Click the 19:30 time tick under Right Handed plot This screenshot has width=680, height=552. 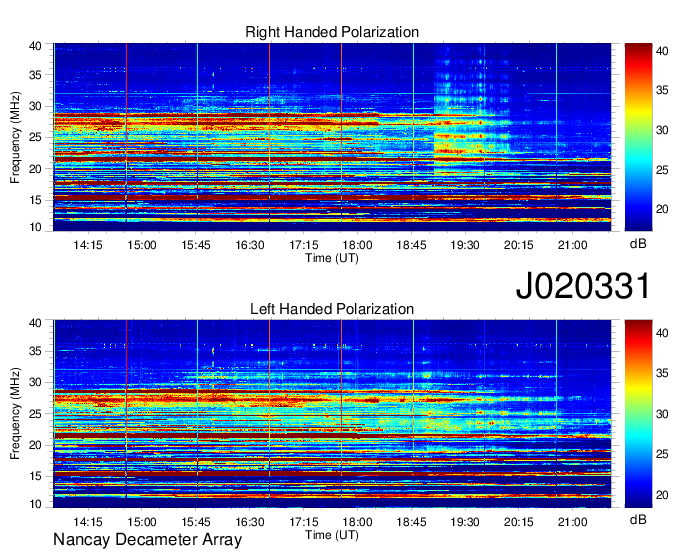pos(465,245)
